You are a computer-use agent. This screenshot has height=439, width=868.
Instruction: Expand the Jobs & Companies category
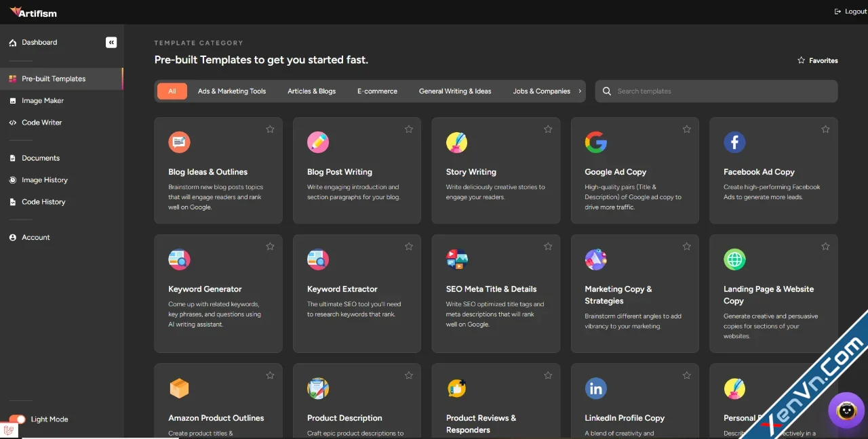click(541, 91)
